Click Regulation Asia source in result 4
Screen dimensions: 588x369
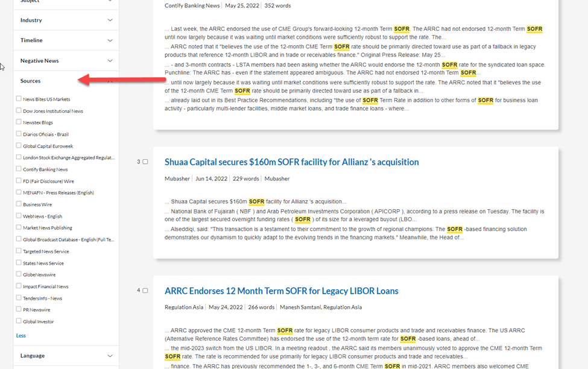pos(184,307)
